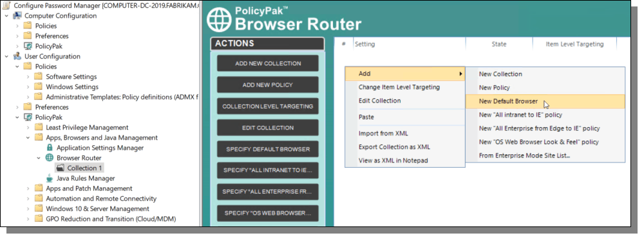Choose New "All intranet to IE" policy

tap(545, 115)
